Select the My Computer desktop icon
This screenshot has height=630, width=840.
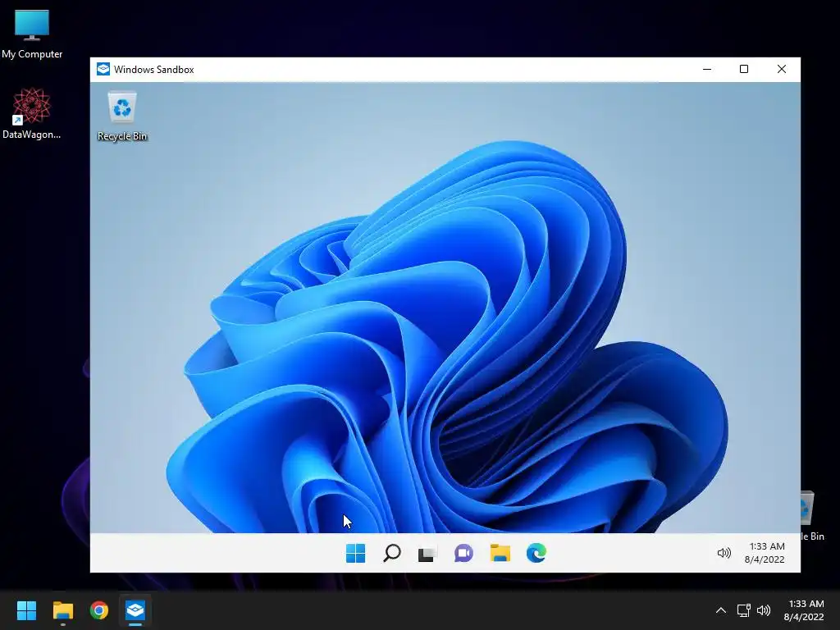pos(32,34)
